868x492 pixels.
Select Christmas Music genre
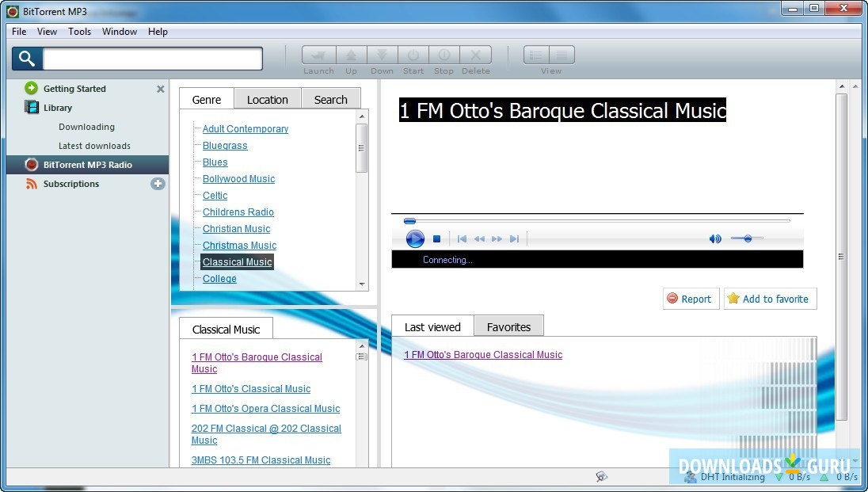(239, 246)
